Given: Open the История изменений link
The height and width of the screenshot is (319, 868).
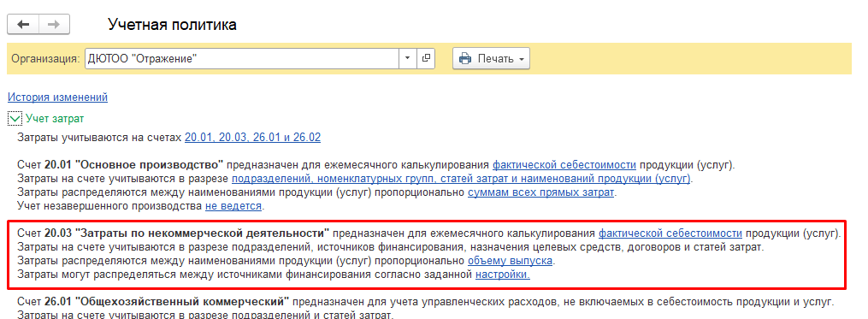Looking at the screenshot, I should 57,97.
